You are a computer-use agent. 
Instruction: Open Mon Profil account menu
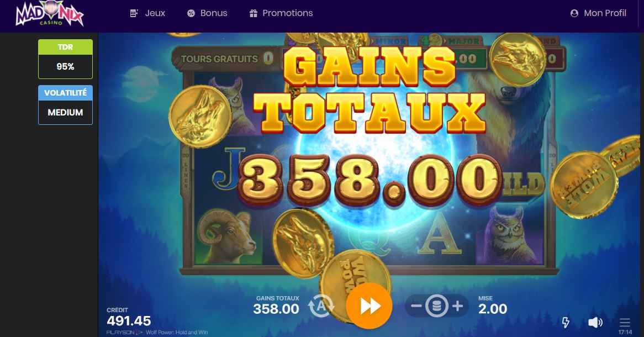(598, 13)
